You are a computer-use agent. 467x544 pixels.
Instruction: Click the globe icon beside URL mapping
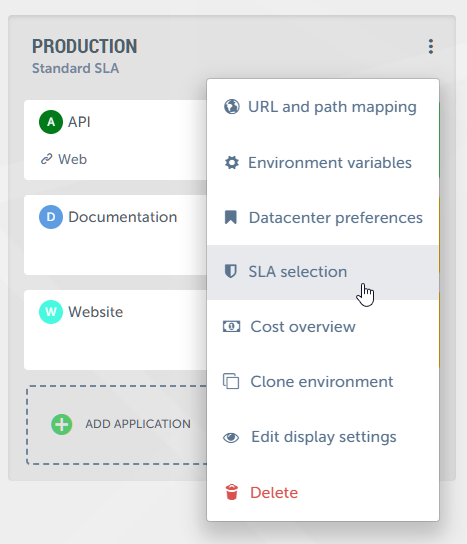(x=231, y=107)
